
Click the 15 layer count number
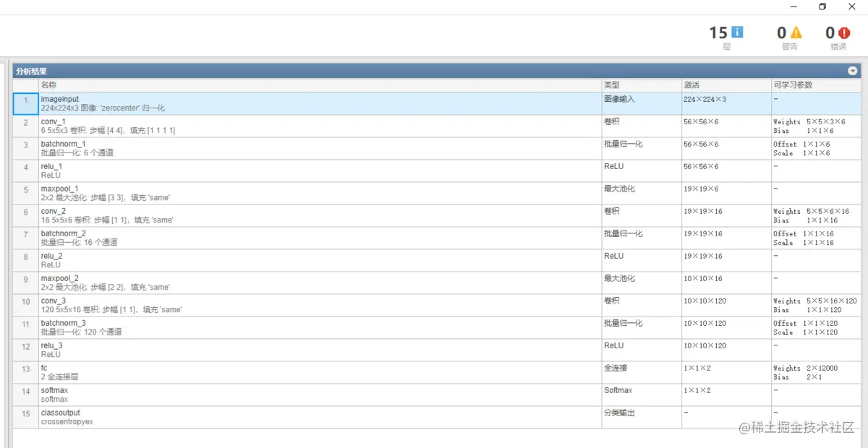[718, 33]
